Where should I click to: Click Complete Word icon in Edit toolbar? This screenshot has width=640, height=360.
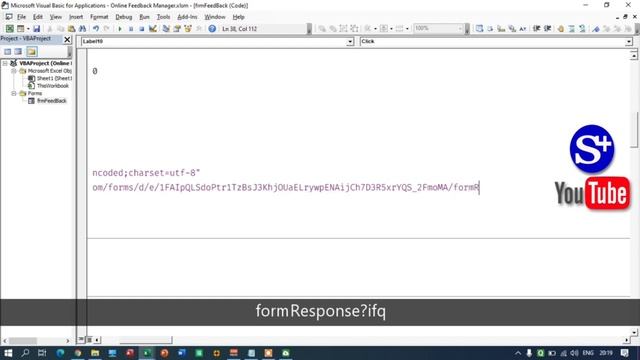pyautogui.click(x=523, y=29)
